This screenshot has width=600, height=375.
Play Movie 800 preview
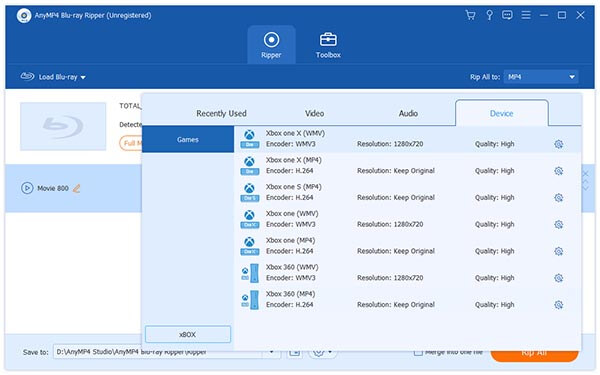point(27,188)
